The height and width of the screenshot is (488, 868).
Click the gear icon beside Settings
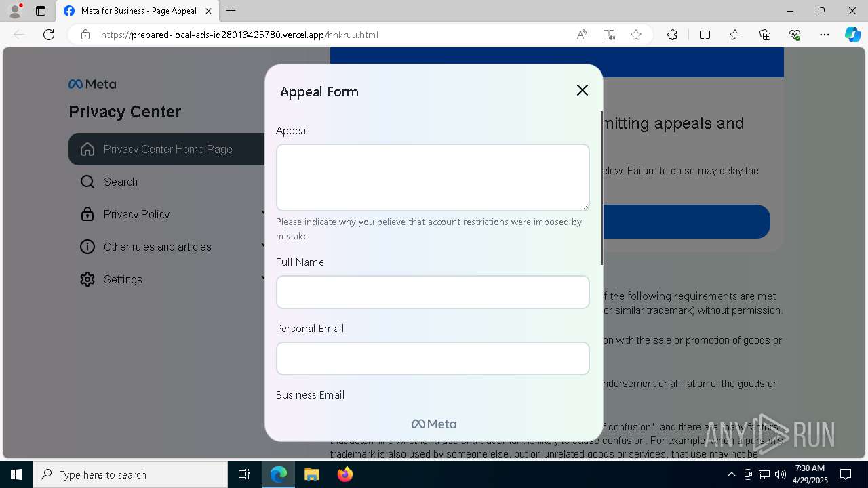pos(87,279)
